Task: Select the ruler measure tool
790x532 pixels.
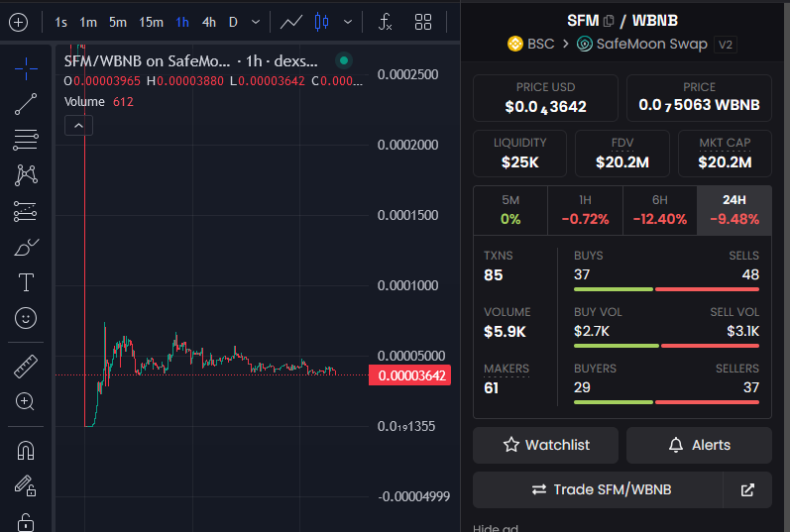Action: click(26, 367)
